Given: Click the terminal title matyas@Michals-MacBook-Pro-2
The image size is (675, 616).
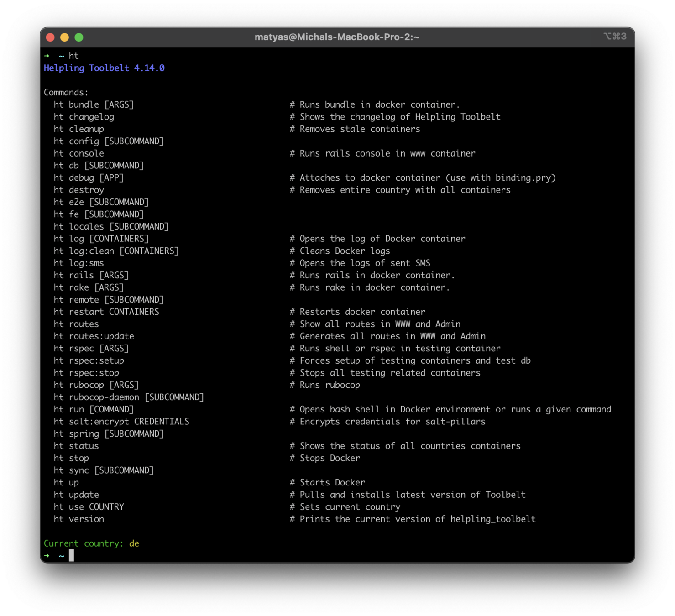Looking at the screenshot, I should [337, 37].
